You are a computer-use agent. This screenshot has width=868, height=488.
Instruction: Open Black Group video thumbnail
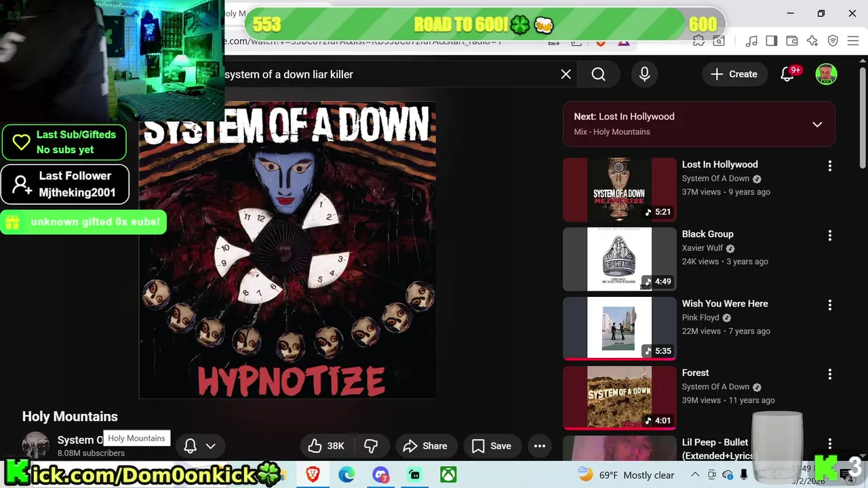619,260
